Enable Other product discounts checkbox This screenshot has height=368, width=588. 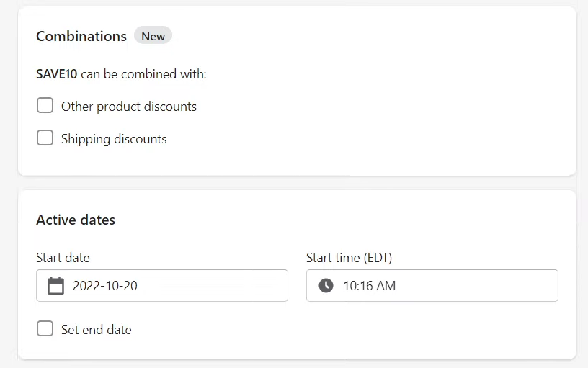point(45,105)
